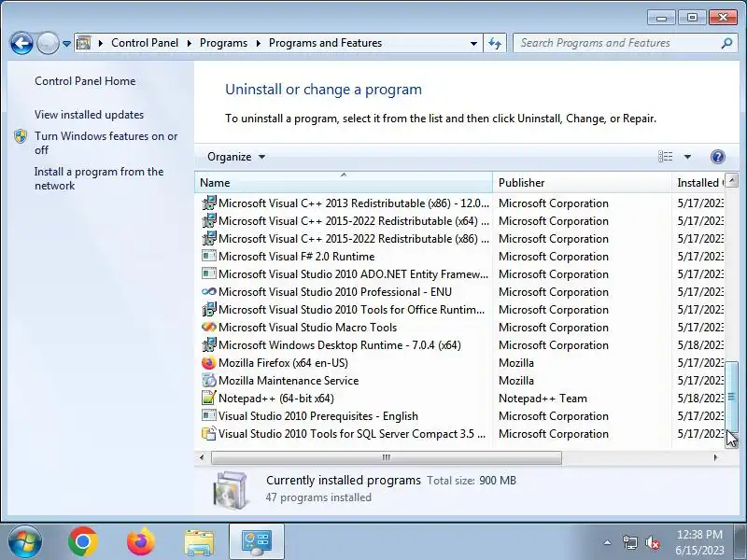This screenshot has height=560, width=747.
Task: Select Microsoft Visual Studio Macro Tools entry
Action: [307, 328]
